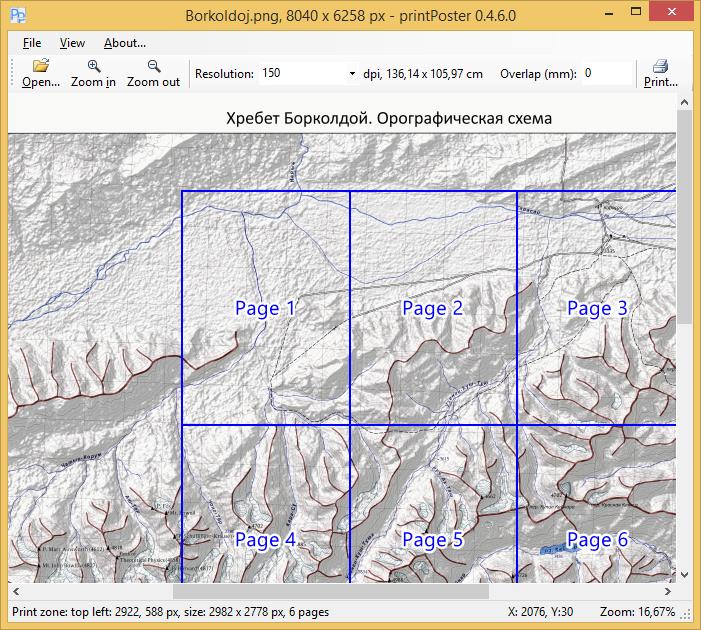
Task: Click the Open file folder icon
Action: pyautogui.click(x=40, y=66)
